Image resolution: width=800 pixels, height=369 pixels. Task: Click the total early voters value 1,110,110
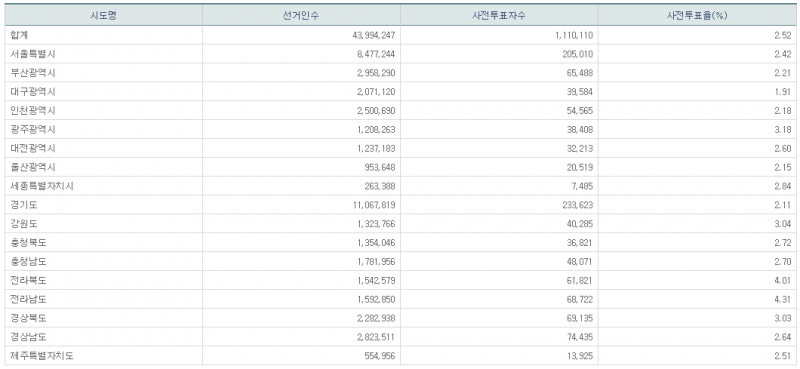coord(573,35)
